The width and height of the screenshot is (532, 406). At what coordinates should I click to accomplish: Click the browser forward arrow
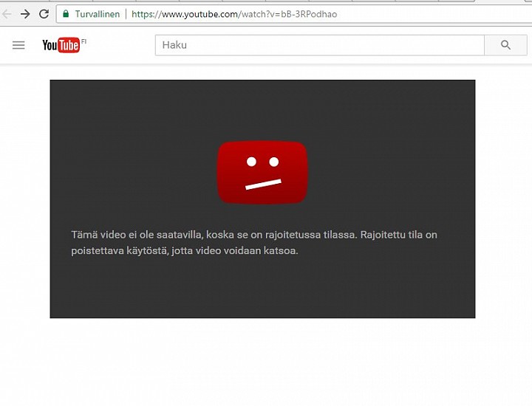click(x=25, y=14)
